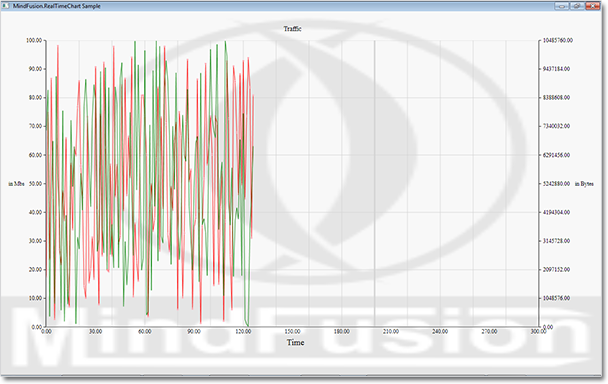608x384 pixels.
Task: Click the 'in Bytes' right axis label
Action: (584, 183)
